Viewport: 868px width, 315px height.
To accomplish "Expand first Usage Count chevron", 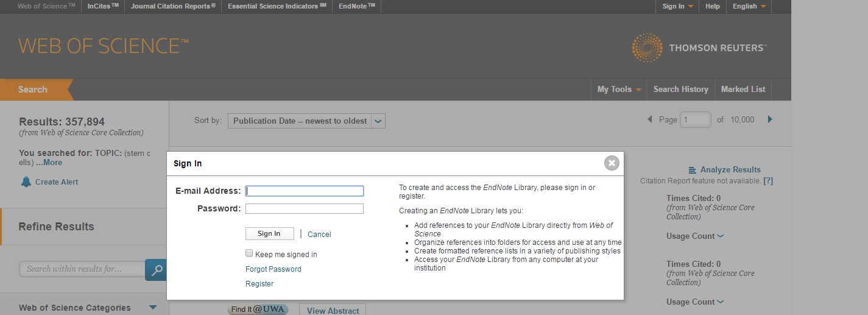I will [721, 236].
